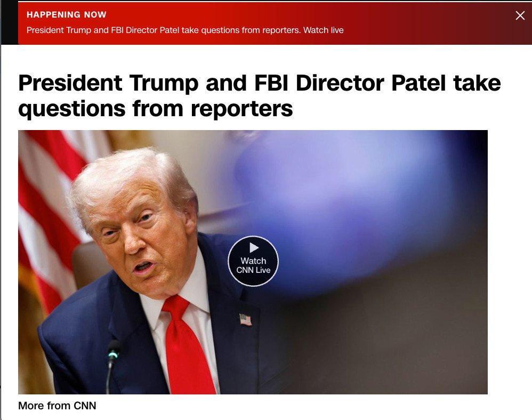This screenshot has height=420, width=532.
Task: Select the More from CNN heading
Action: (57, 406)
